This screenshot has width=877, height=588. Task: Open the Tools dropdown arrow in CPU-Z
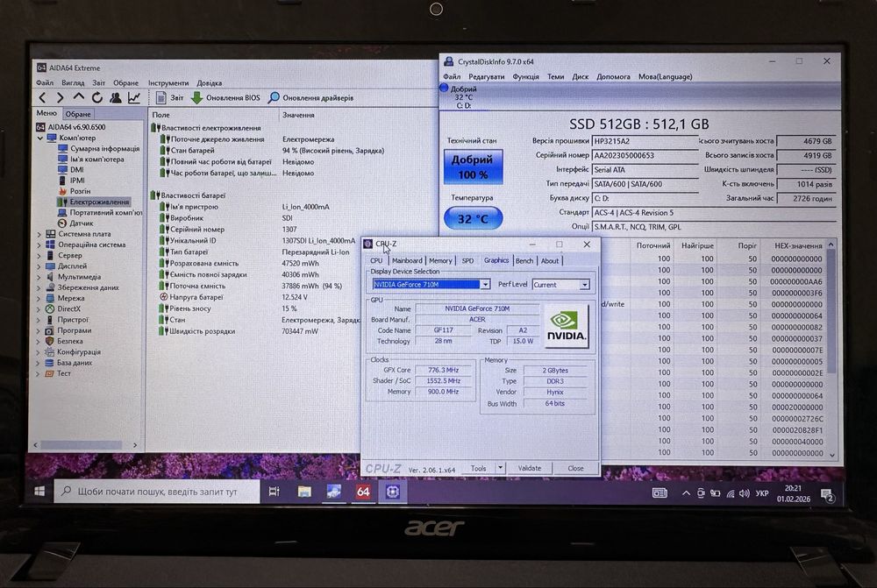click(x=501, y=468)
